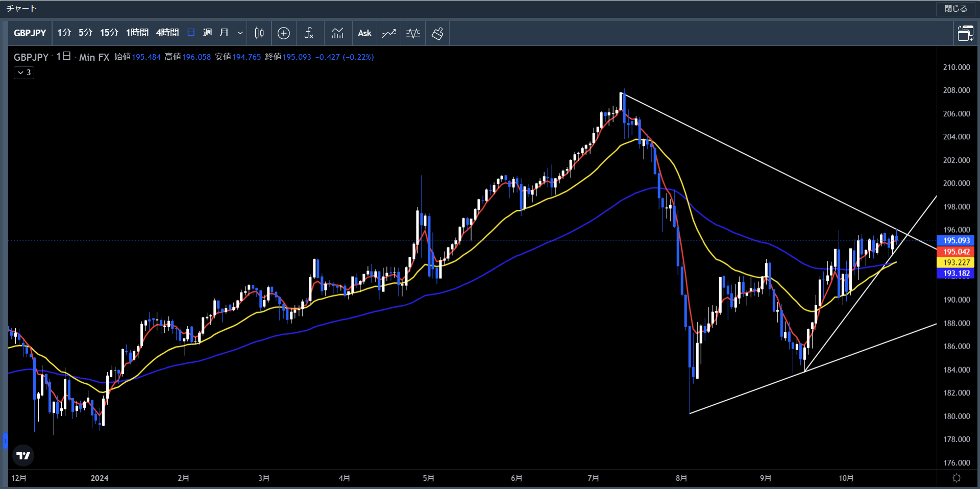
Task: Click the GBPJPY symbol button
Action: pos(30,33)
